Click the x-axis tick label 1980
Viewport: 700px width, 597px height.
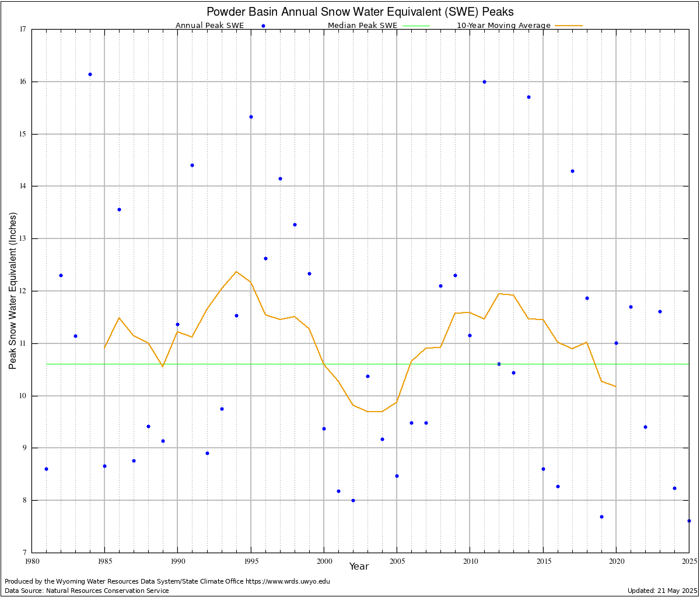tap(32, 561)
